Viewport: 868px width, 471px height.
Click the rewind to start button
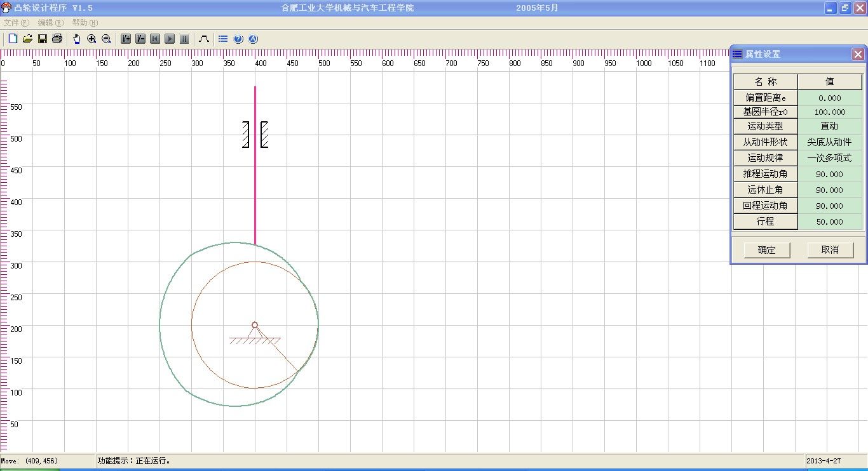[x=155, y=39]
